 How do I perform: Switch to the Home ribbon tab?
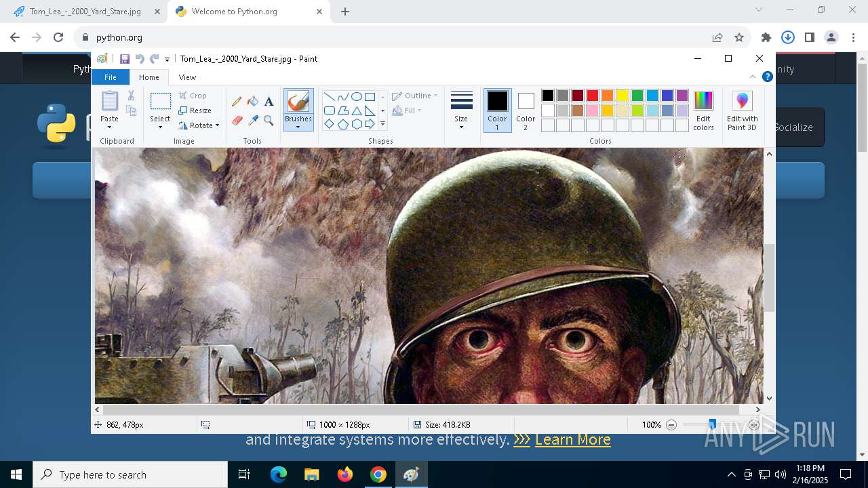[149, 77]
